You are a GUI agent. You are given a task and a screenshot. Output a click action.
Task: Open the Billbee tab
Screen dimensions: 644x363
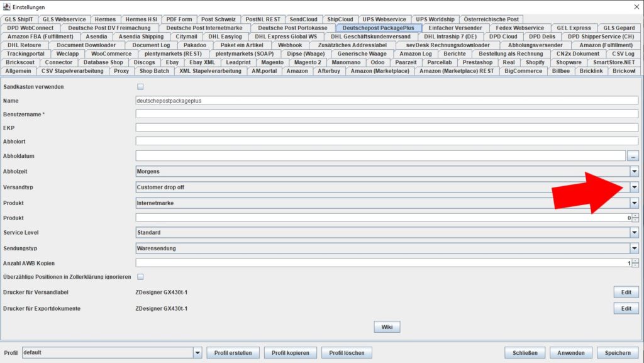click(561, 71)
